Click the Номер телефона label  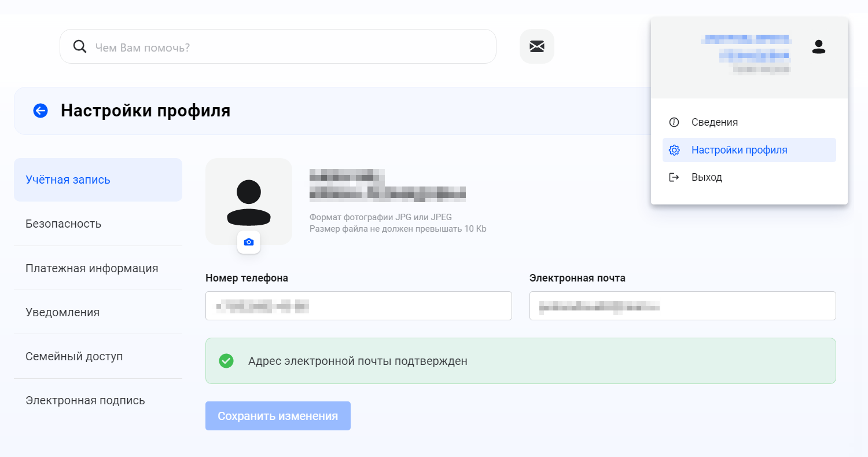pyautogui.click(x=247, y=278)
